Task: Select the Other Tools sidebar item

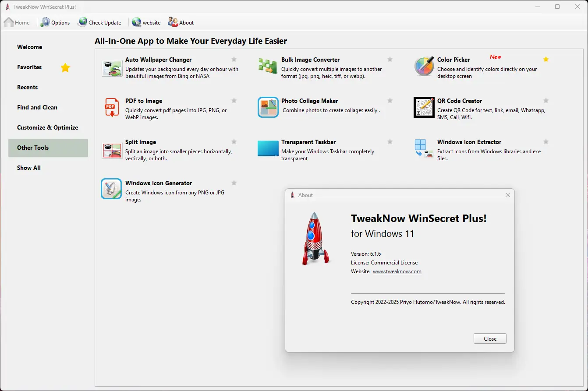Action: pos(48,148)
